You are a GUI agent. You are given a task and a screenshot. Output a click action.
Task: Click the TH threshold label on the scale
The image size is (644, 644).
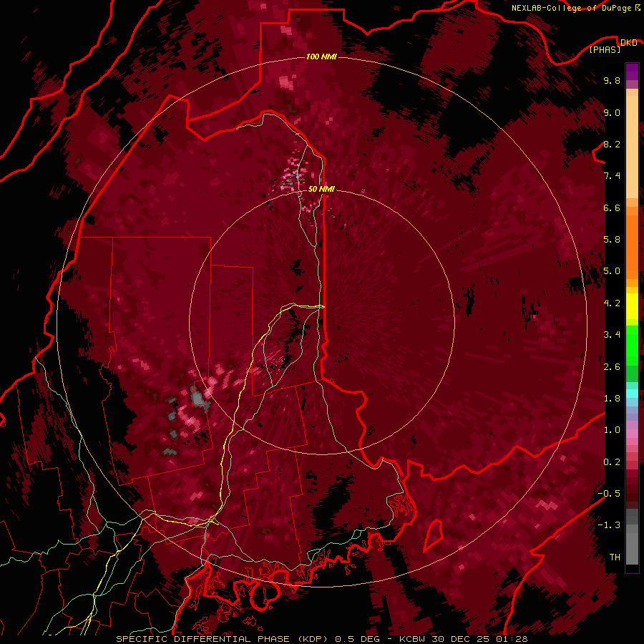615,557
